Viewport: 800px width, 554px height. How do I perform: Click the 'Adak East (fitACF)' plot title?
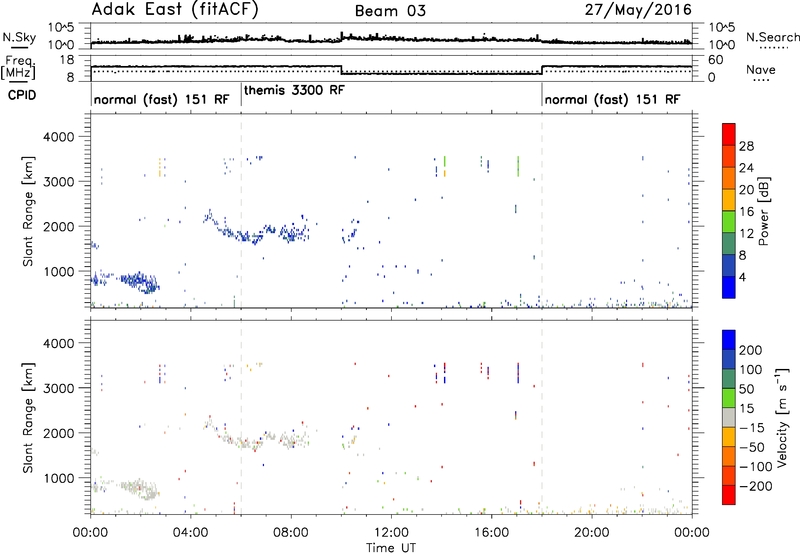[x=175, y=10]
